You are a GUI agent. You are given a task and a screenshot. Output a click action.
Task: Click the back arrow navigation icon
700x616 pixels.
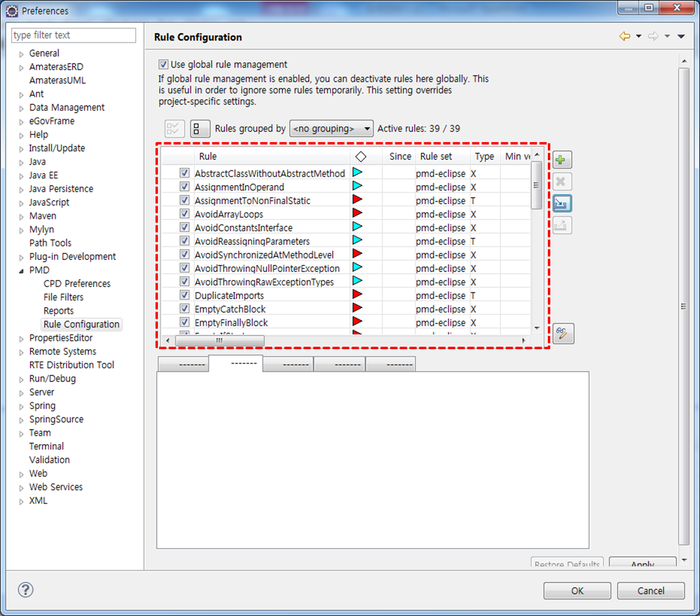[x=624, y=36]
